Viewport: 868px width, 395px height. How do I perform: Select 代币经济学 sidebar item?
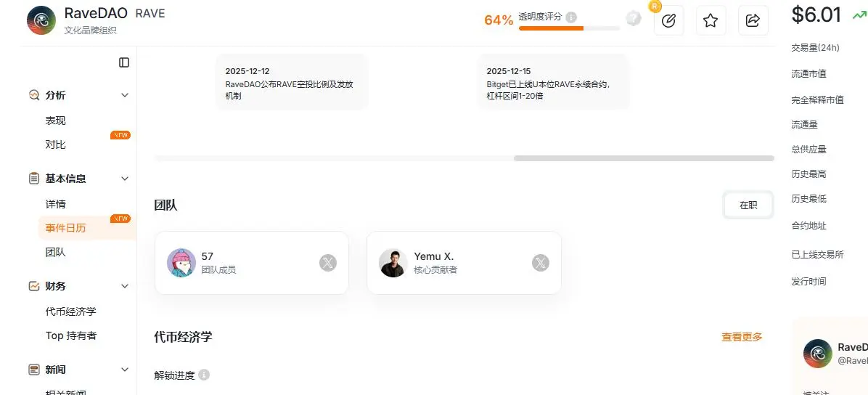(70, 311)
